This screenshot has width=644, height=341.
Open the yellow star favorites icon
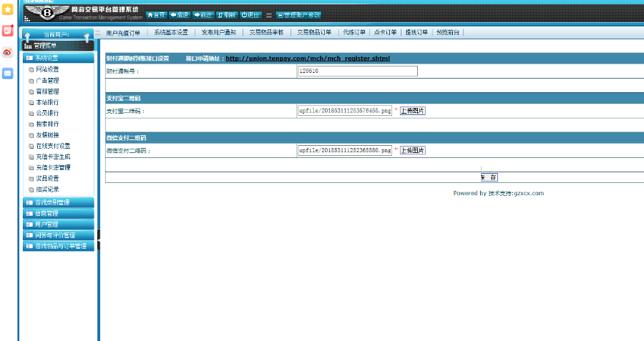point(7,9)
